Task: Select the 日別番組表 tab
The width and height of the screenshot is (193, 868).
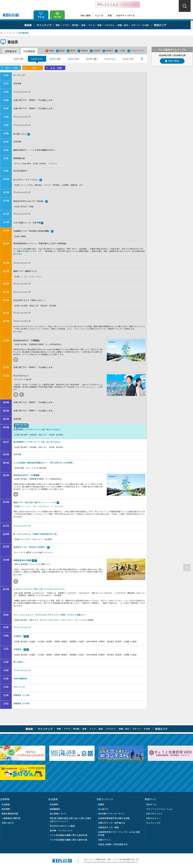Action: pyautogui.click(x=29, y=51)
